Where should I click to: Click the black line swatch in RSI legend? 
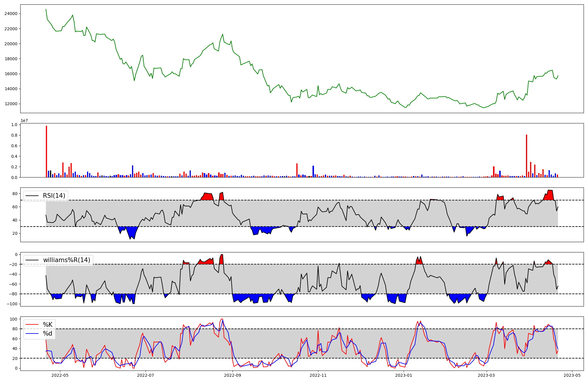coord(32,196)
